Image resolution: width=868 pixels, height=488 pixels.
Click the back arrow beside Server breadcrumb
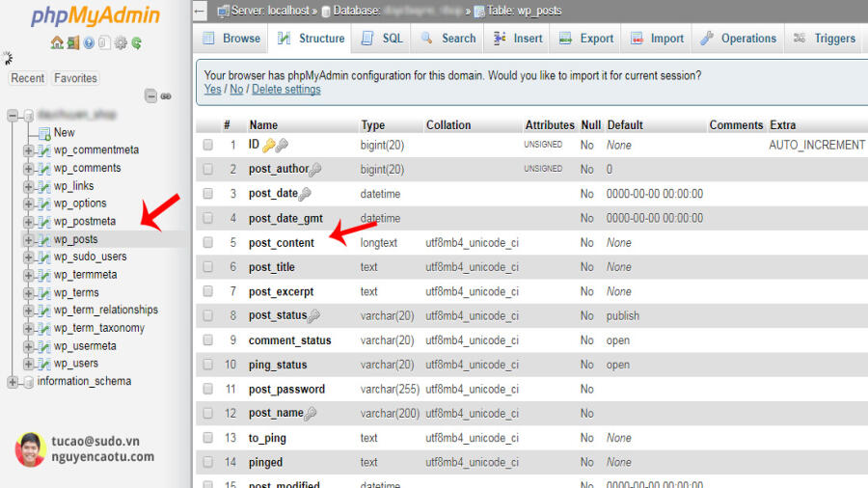(200, 11)
